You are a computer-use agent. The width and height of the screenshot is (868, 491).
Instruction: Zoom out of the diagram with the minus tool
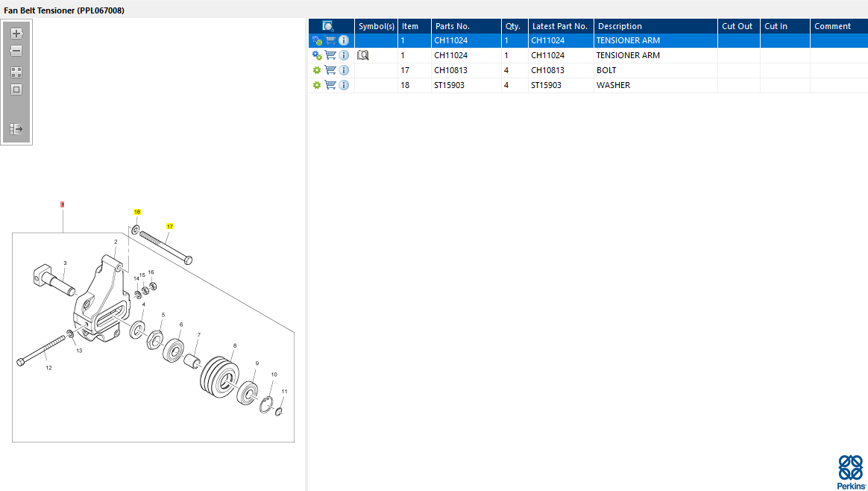[16, 51]
